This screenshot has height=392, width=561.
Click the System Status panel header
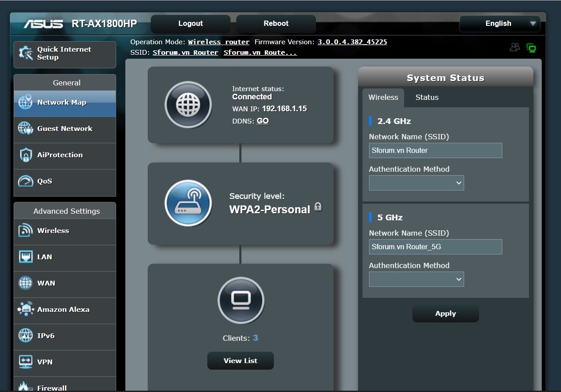[x=446, y=77]
